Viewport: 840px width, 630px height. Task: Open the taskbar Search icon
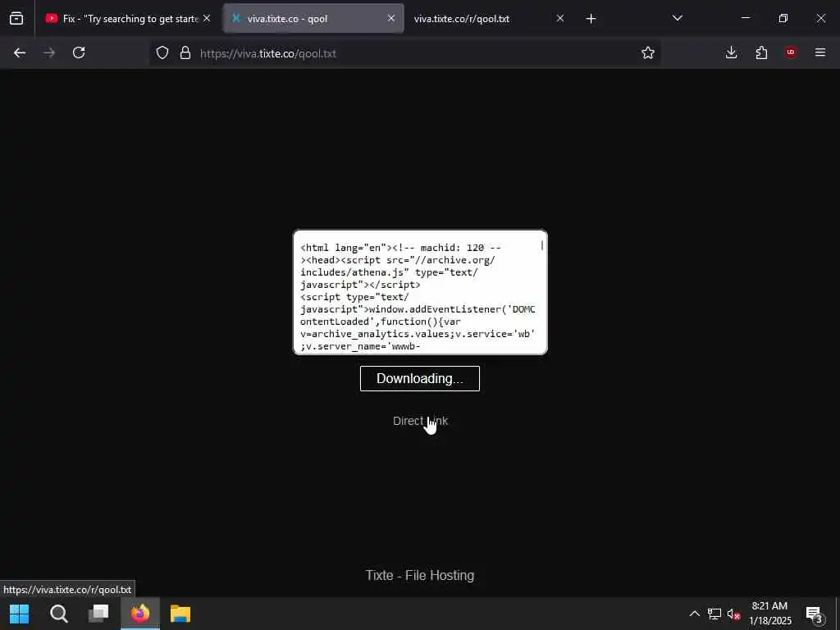pyautogui.click(x=58, y=614)
